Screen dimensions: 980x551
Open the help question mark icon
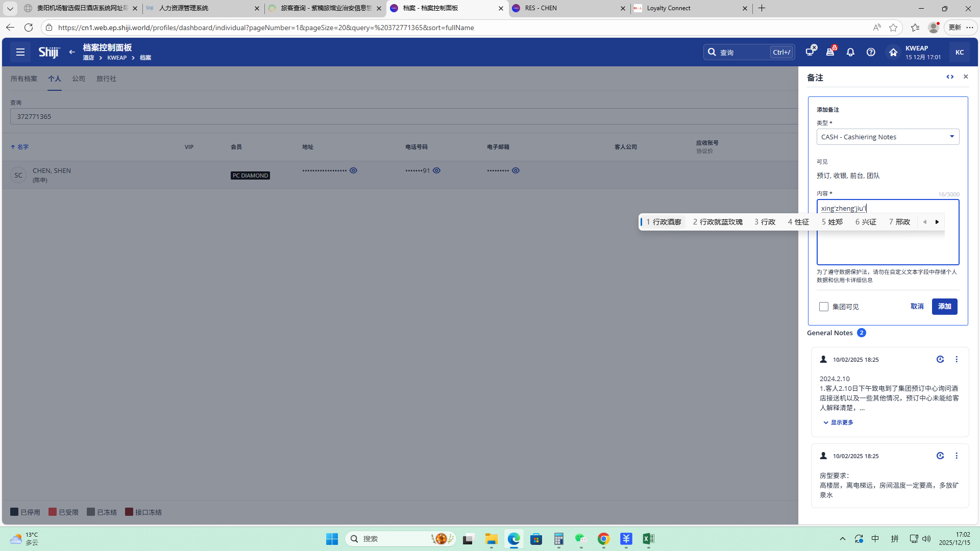(x=871, y=52)
